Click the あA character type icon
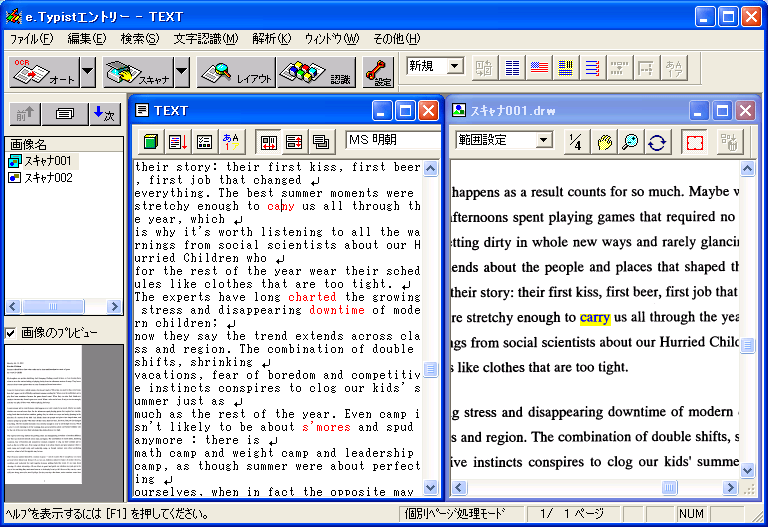The width and height of the screenshot is (768, 527). 231,142
